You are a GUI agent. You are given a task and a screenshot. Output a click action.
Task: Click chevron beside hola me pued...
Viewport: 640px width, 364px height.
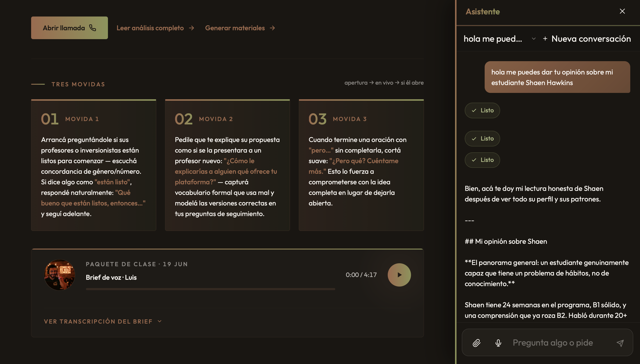[x=534, y=39]
